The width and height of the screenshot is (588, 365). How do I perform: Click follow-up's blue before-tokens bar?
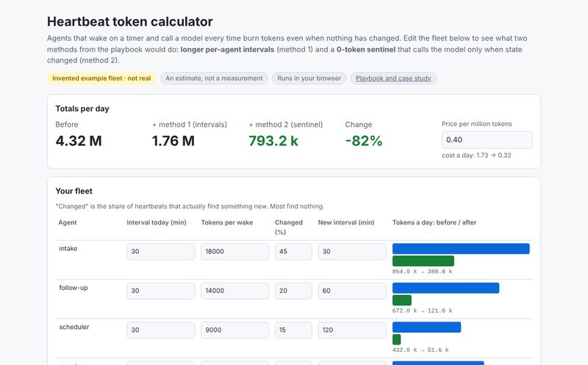point(446,288)
